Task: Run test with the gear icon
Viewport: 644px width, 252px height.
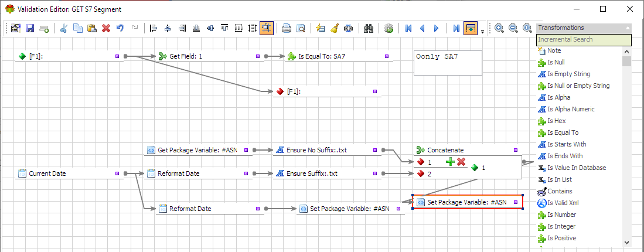Action: pyautogui.click(x=389, y=28)
